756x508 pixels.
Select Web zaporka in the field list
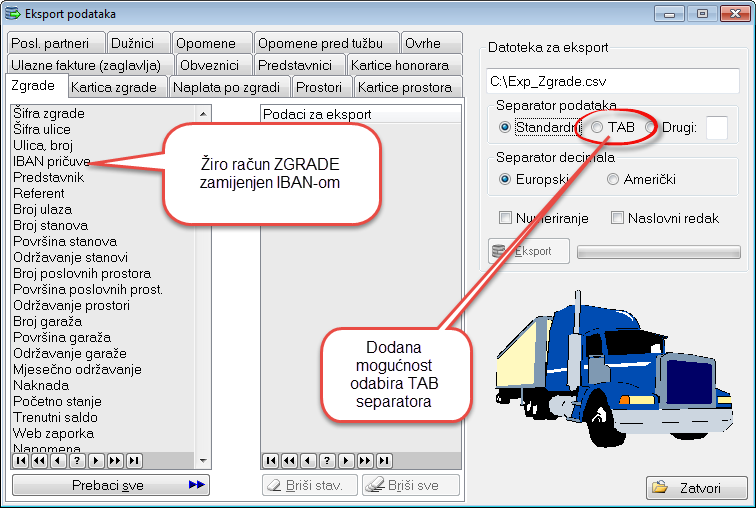(54, 433)
